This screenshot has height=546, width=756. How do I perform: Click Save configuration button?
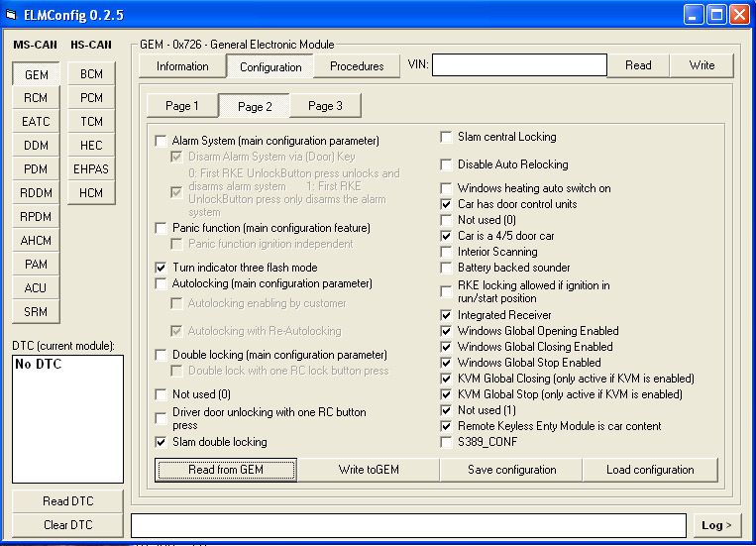click(x=511, y=470)
